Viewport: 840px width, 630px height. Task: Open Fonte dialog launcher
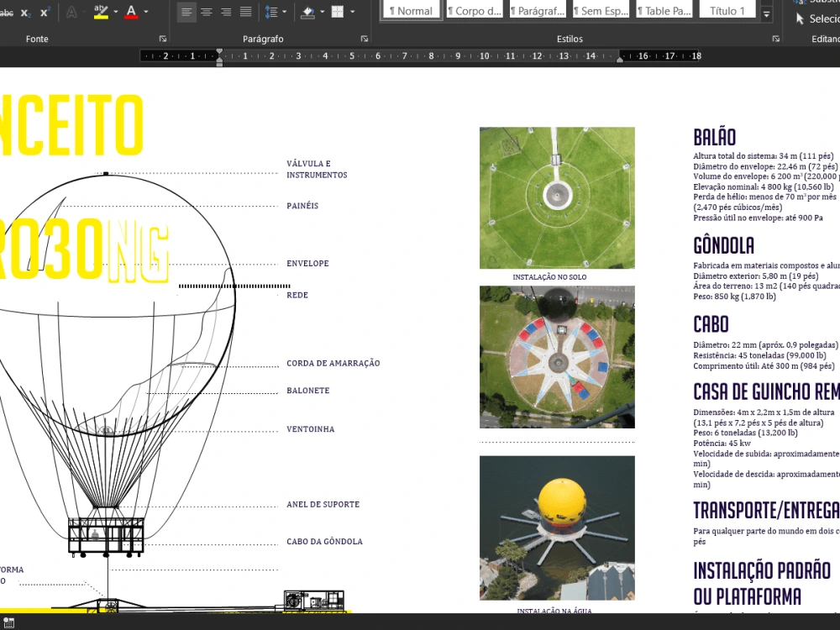click(x=163, y=39)
